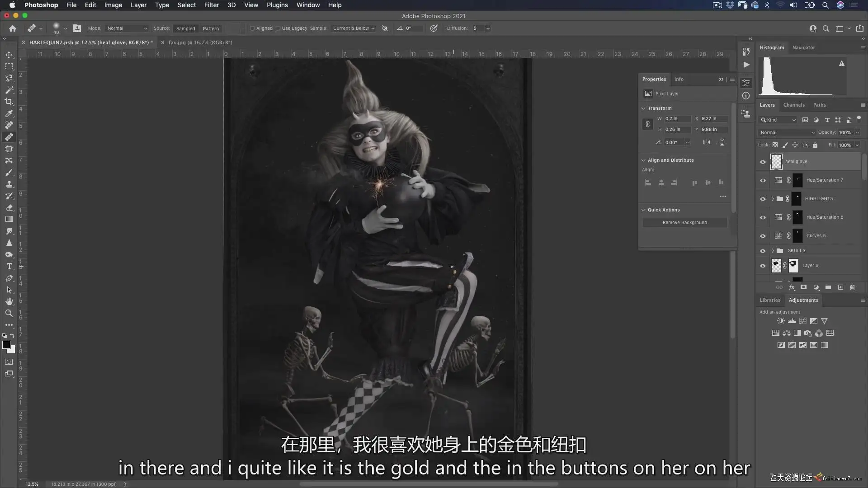The width and height of the screenshot is (868, 488).
Task: Select the Rectangular Marquee tool
Action: click(9, 66)
